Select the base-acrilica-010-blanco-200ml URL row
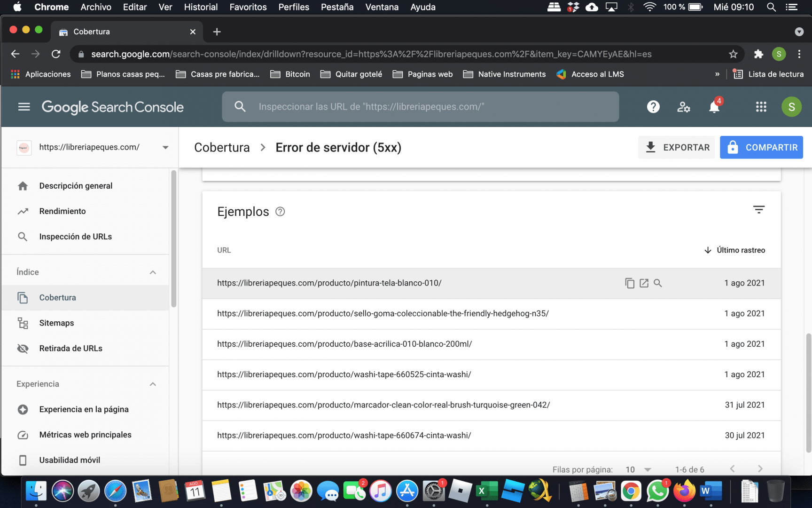This screenshot has height=508, width=812. coord(492,344)
